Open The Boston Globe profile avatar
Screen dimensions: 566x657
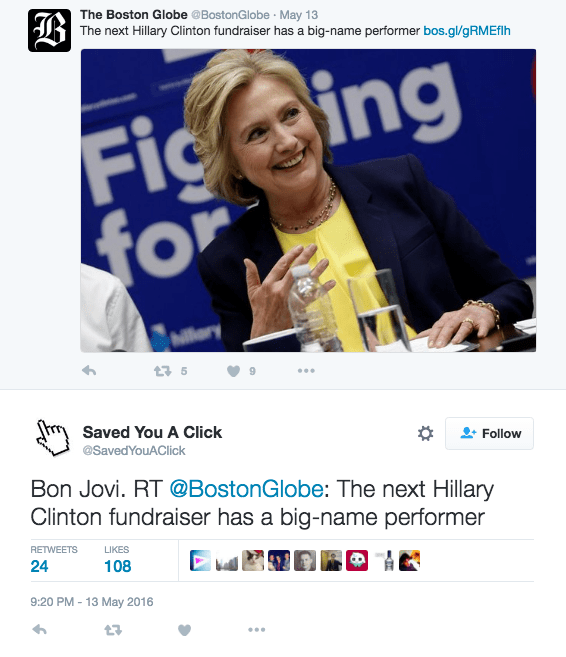click(49, 30)
